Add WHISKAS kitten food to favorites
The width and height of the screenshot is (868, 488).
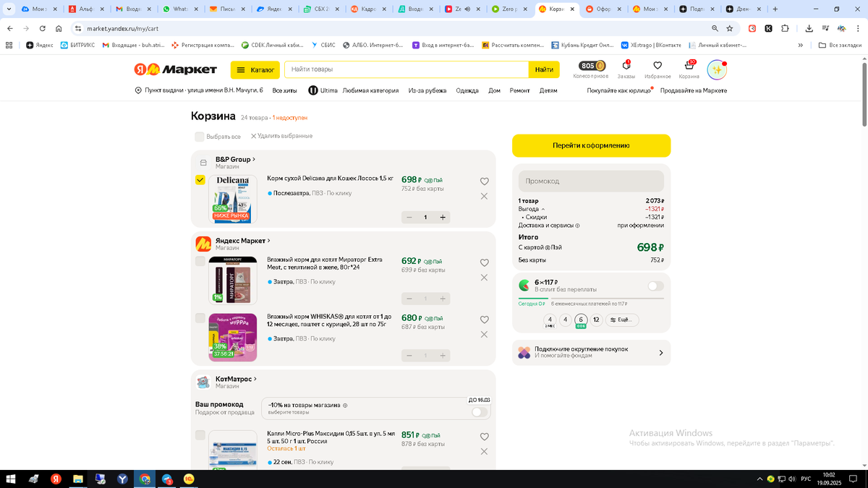(485, 320)
